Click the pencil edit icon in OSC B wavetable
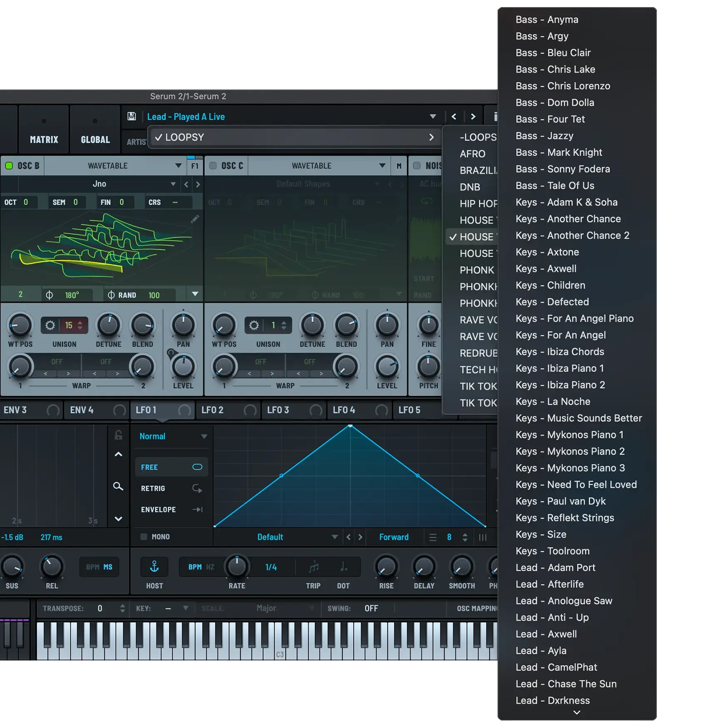This screenshot has height=728, width=728. coord(195,219)
